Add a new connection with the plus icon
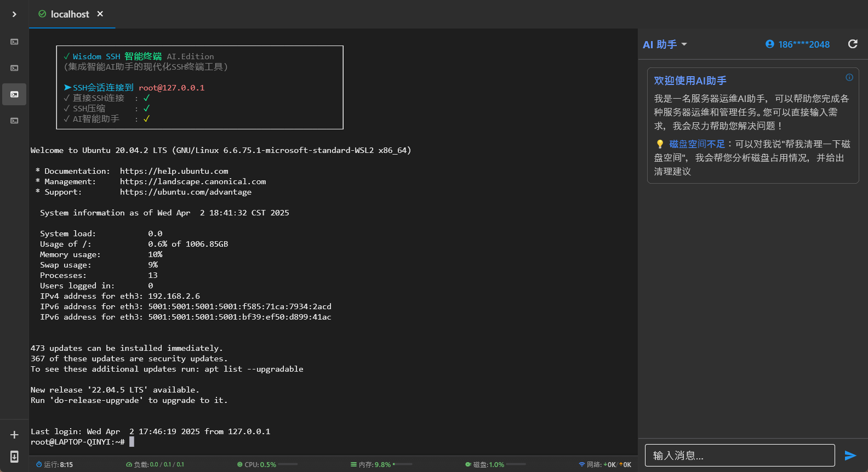 point(14,435)
